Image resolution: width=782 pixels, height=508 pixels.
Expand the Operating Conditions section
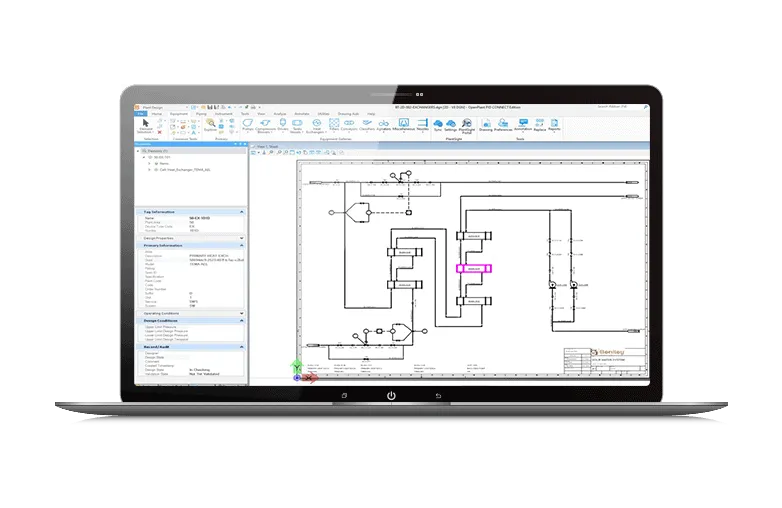pyautogui.click(x=242, y=313)
